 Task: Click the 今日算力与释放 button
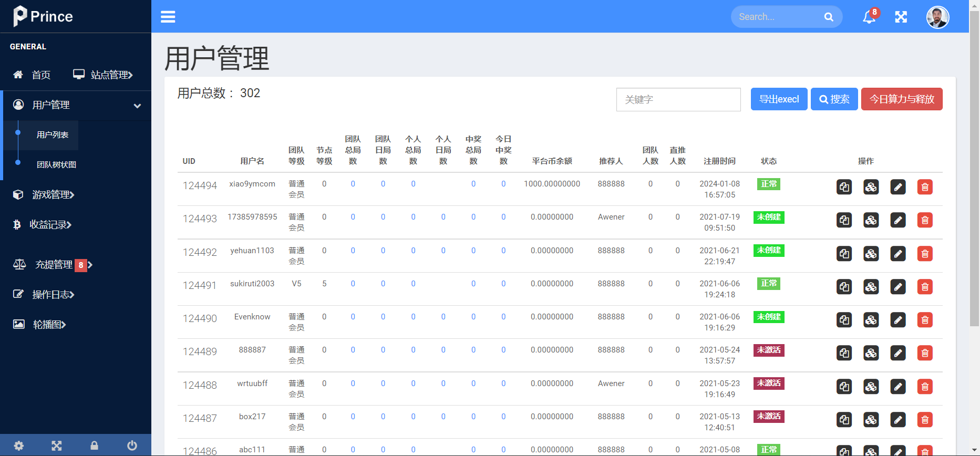[902, 99]
